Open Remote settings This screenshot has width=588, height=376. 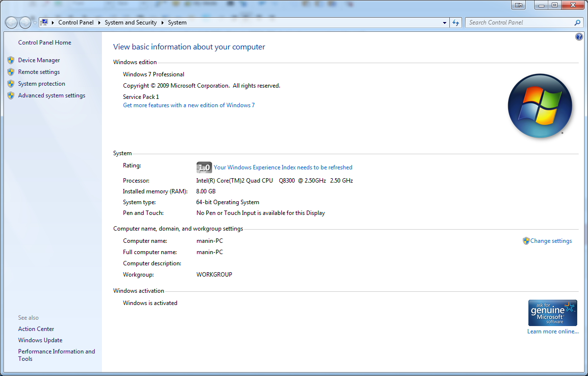click(x=39, y=72)
